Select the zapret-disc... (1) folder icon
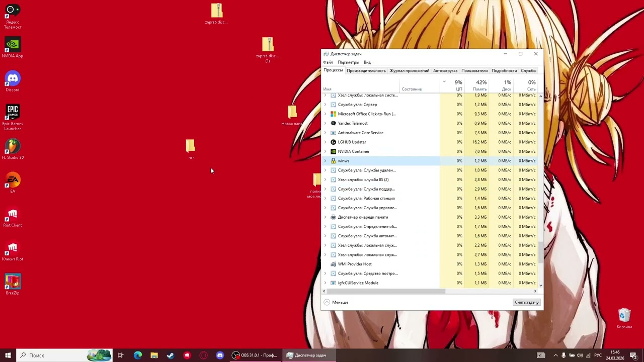 (x=268, y=50)
